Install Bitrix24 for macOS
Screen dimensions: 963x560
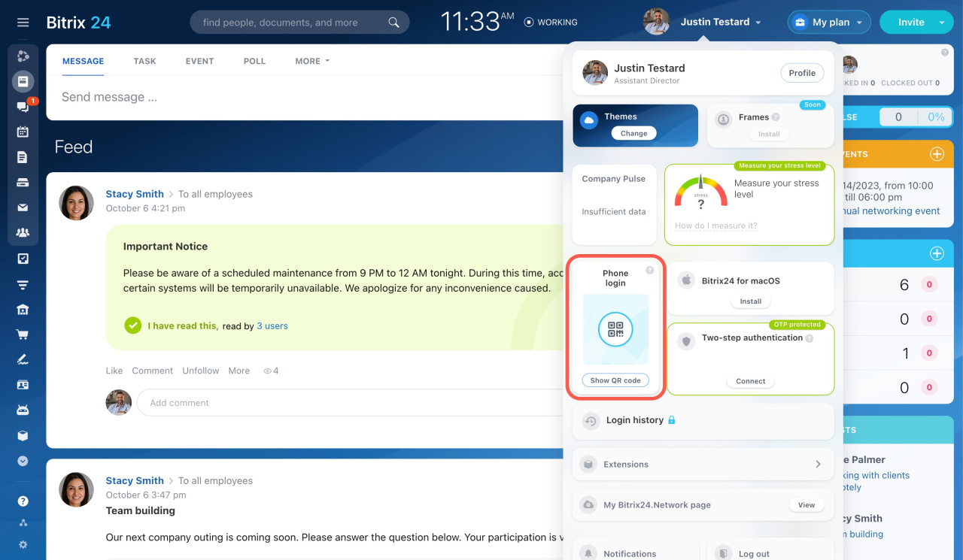tap(750, 301)
